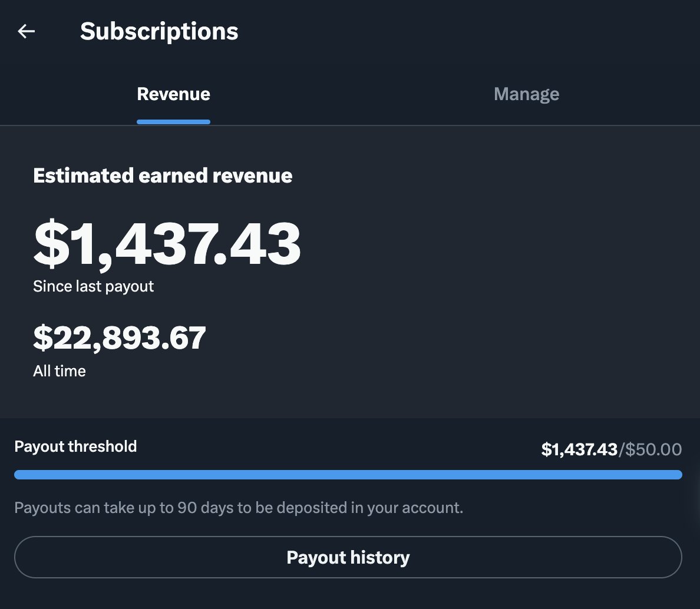Click the payout threshold progress bar
The image size is (700, 609).
click(348, 475)
